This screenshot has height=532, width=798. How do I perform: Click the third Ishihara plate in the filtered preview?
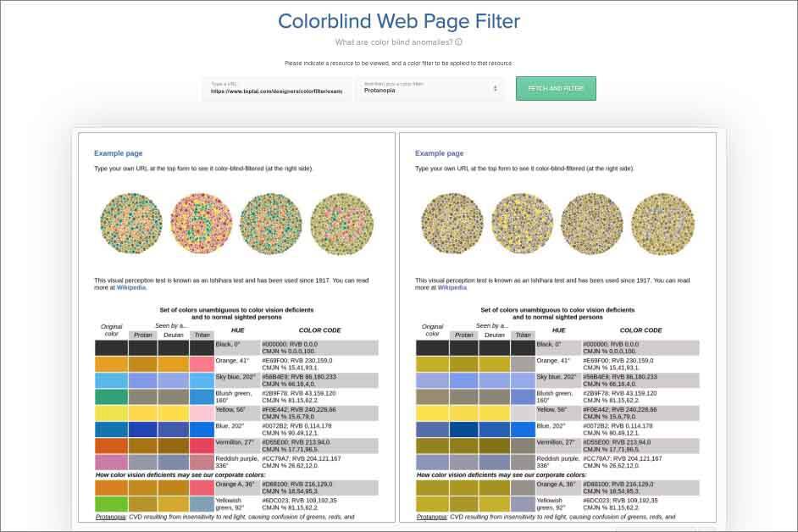coord(592,224)
